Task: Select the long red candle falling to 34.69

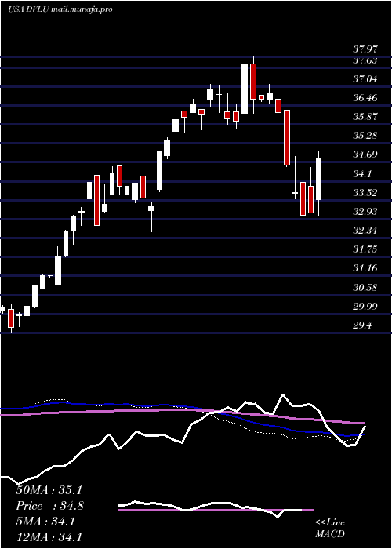Action: coord(287,137)
